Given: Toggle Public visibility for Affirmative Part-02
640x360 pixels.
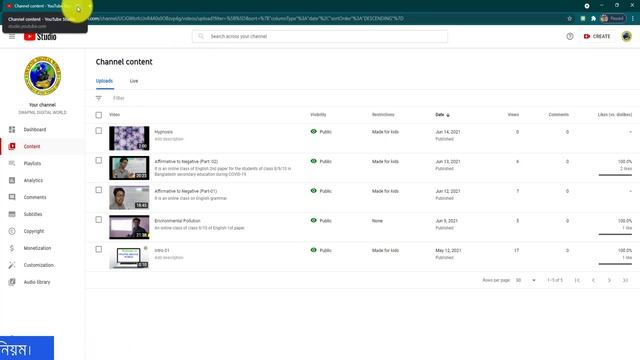Looking at the screenshot, I should (321, 161).
